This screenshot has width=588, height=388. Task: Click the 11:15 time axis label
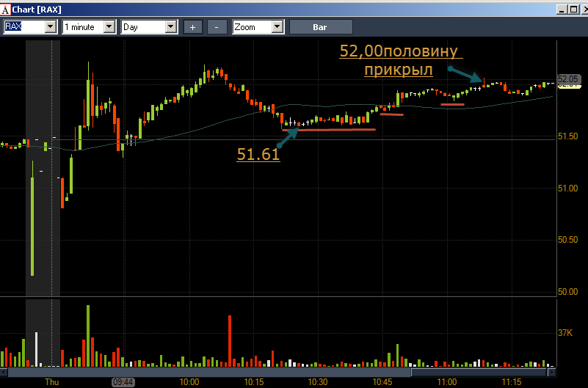click(512, 382)
